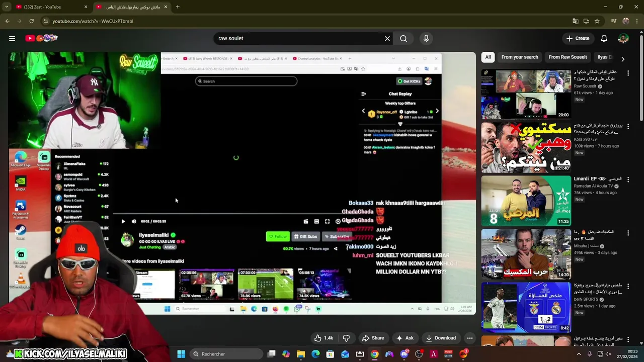The width and height of the screenshot is (644, 362).
Task: Open Microsoft Edge from the taskbar
Action: pos(315,354)
